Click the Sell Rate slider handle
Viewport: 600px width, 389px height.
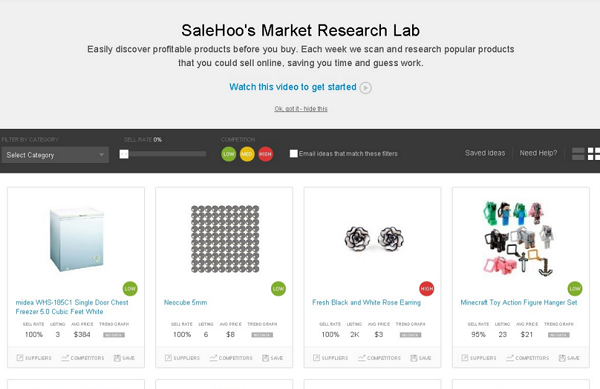point(124,154)
